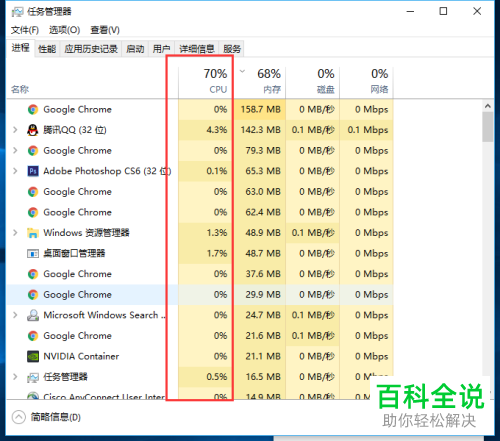The height and width of the screenshot is (441, 500).
Task: Click the 1.7% CPU value
Action: (217, 254)
